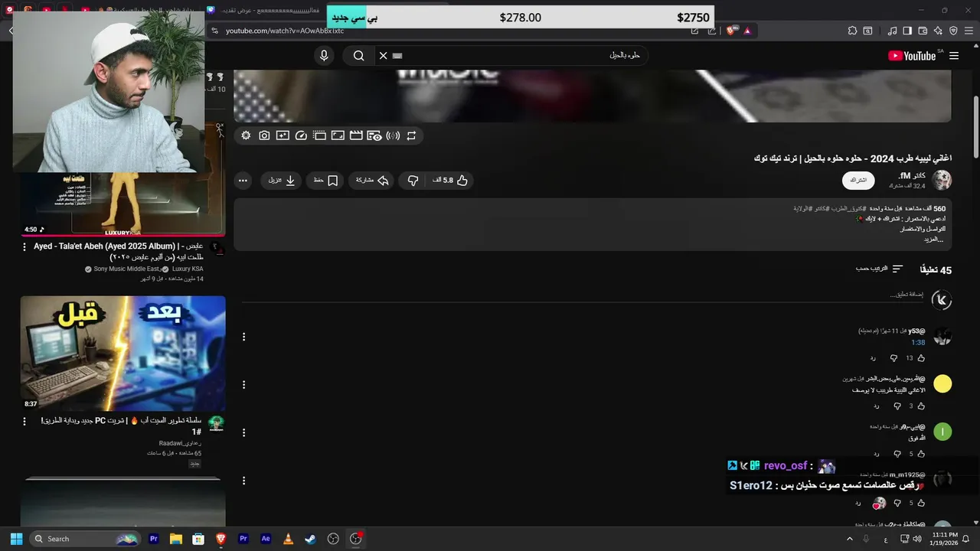
Task: Open the Windows Start menu
Action: (16, 539)
